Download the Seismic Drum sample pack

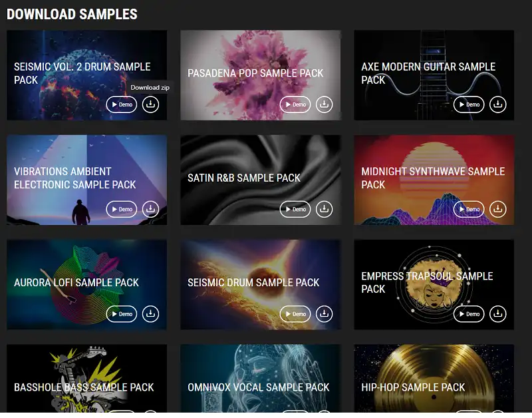[x=324, y=313]
